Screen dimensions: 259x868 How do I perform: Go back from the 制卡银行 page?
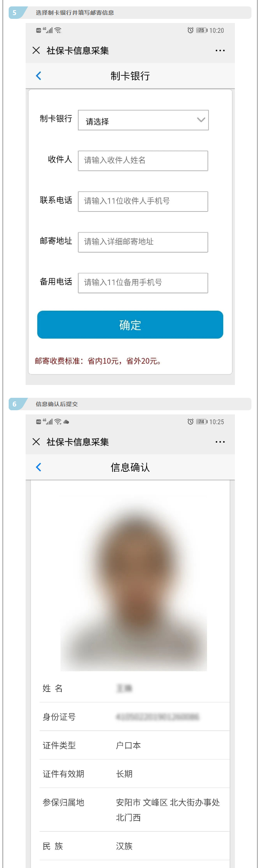click(38, 76)
